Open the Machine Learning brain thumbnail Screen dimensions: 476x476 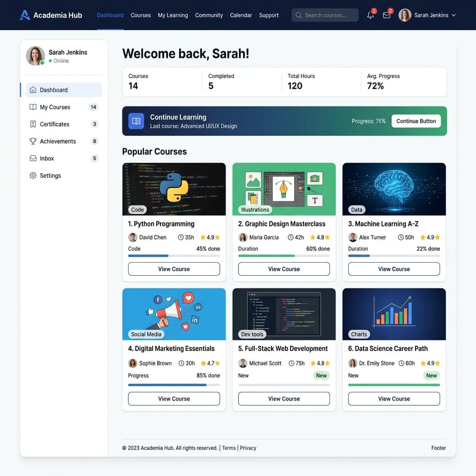[394, 189]
